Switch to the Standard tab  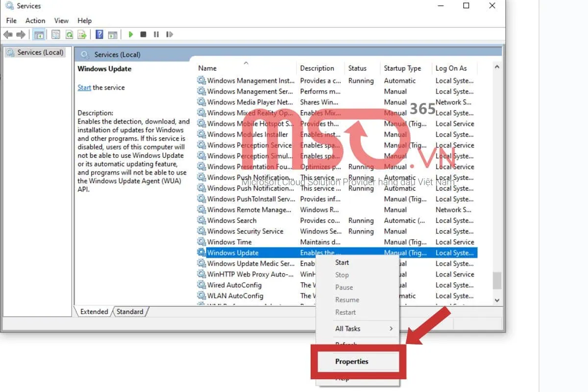point(130,312)
